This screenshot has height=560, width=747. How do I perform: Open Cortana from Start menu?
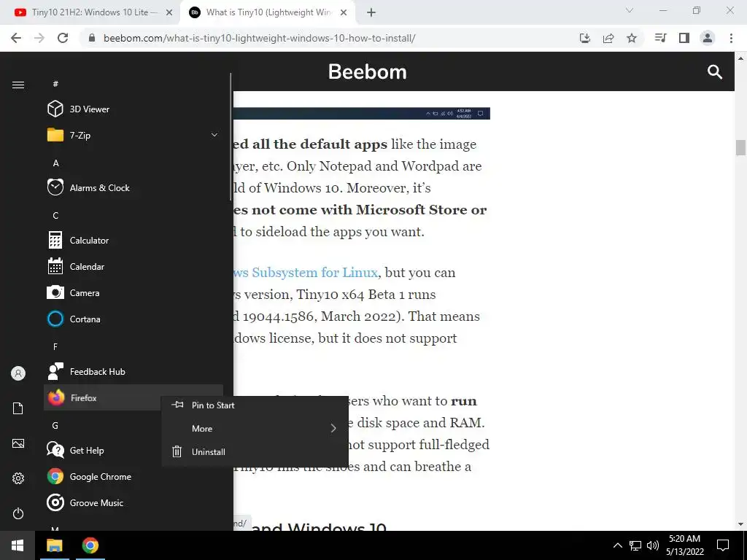pyautogui.click(x=133, y=319)
